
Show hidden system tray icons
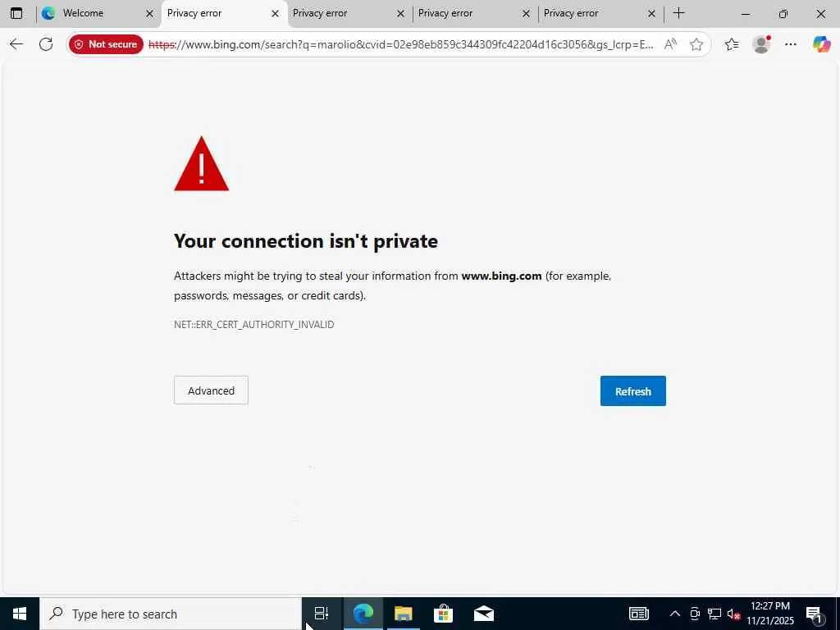point(675,614)
